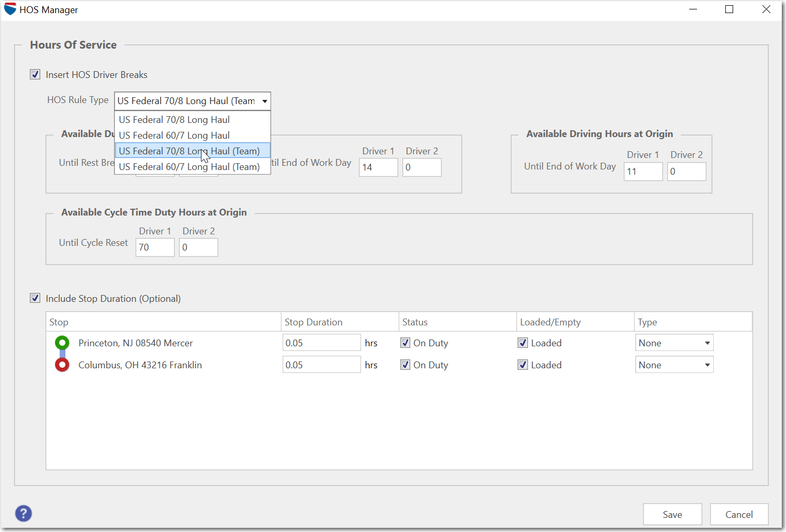The width and height of the screenshot is (786, 532).
Task: Click the red destination stop icon for Columbus
Action: (62, 365)
